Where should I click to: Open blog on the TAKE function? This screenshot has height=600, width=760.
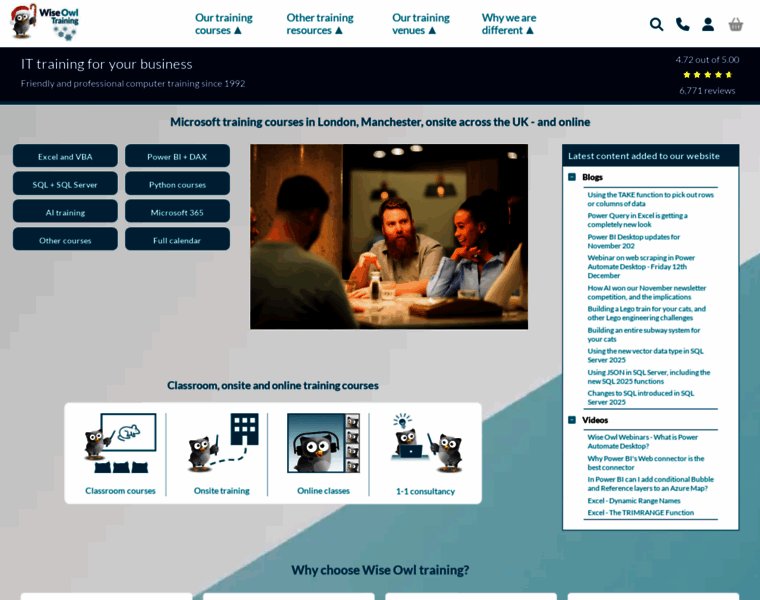click(650, 199)
